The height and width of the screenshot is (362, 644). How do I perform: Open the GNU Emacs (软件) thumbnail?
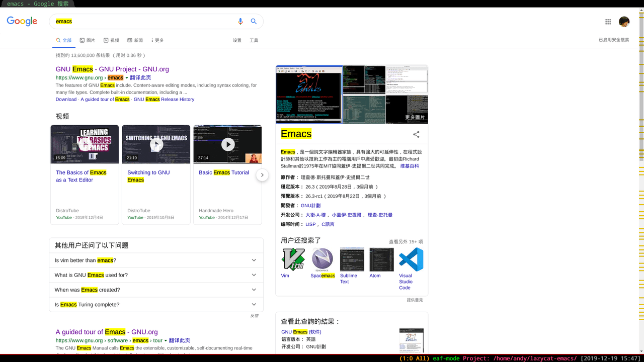tap(411, 340)
